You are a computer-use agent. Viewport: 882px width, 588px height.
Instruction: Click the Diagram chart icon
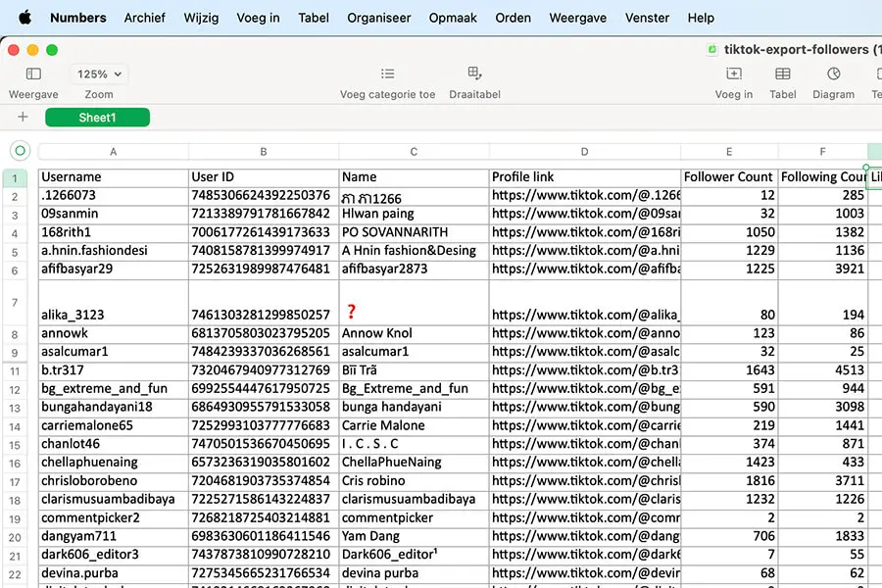834,73
